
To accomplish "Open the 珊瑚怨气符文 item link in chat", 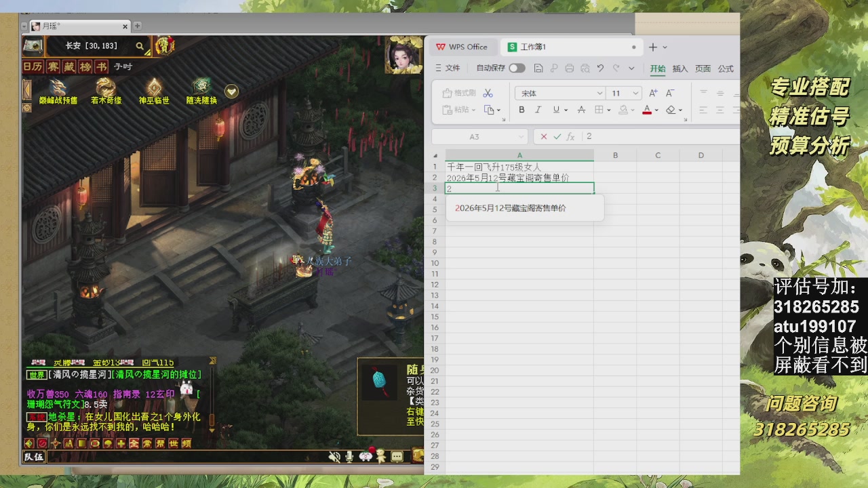I will point(54,404).
